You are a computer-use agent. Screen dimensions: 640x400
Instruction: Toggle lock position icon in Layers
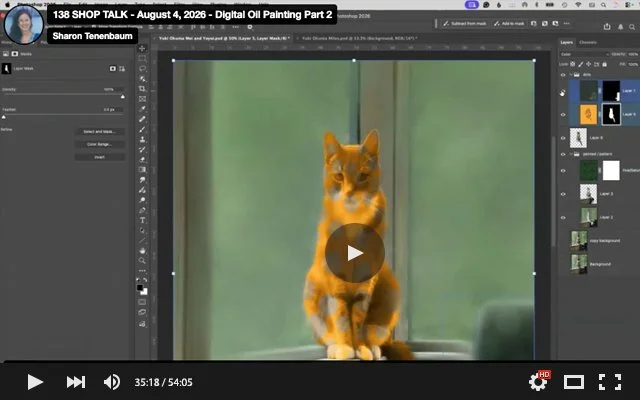click(589, 64)
